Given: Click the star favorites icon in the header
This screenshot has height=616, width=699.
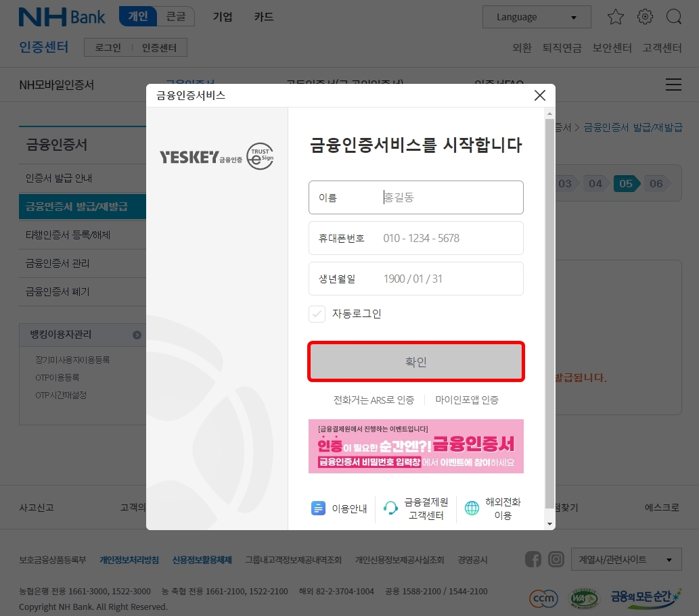Looking at the screenshot, I should (x=615, y=17).
